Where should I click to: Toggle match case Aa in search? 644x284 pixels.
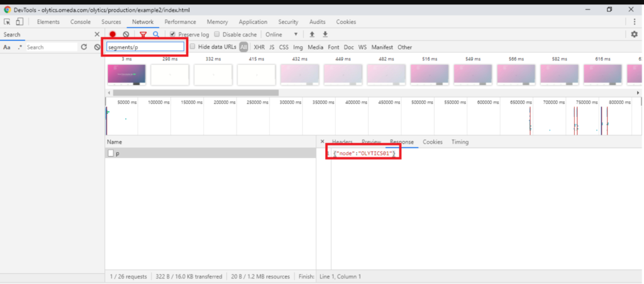tap(7, 47)
